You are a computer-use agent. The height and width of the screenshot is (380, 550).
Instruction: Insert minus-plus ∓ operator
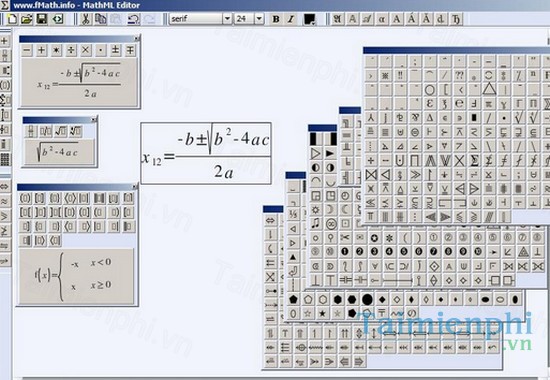[130, 51]
